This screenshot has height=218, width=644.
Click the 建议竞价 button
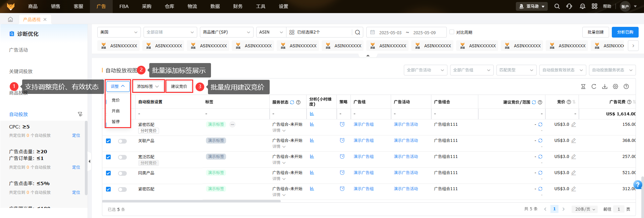179,87
